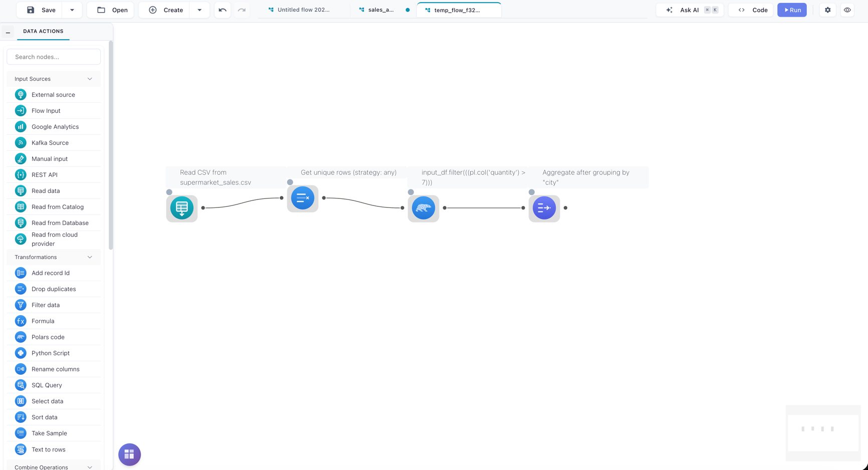868x470 pixels.
Task: Click the External source node icon
Action: pyautogui.click(x=21, y=95)
